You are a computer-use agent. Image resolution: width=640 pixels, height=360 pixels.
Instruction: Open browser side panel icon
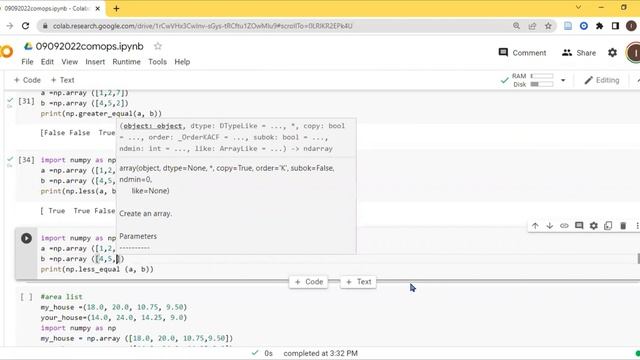[x=615, y=26]
